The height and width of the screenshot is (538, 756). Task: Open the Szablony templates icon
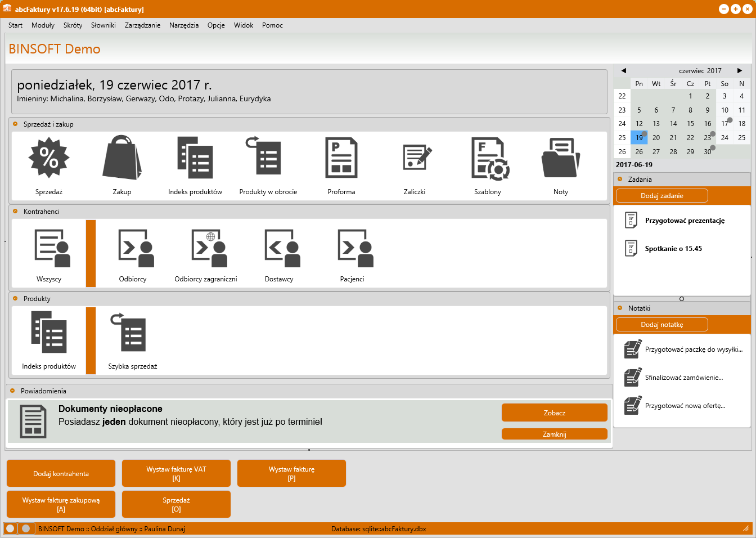point(488,158)
